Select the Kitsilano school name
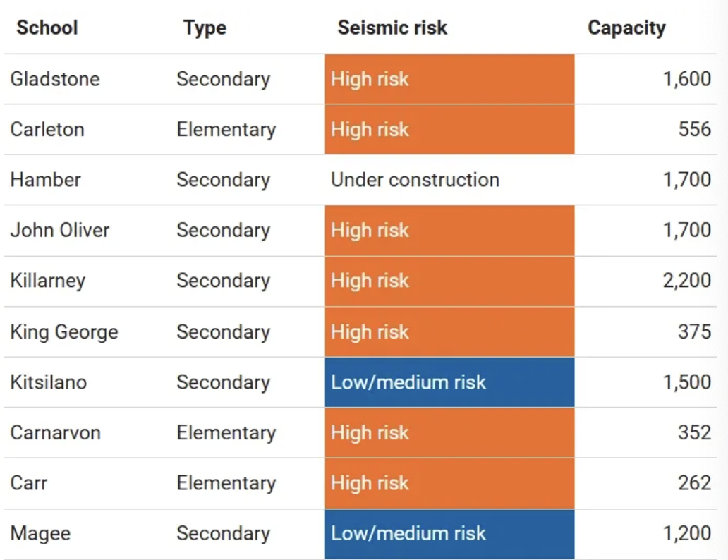The image size is (728, 560). click(49, 382)
